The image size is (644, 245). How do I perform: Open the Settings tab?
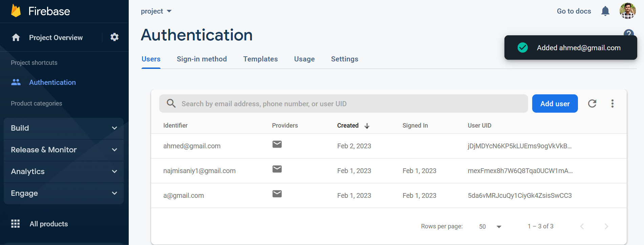click(345, 59)
